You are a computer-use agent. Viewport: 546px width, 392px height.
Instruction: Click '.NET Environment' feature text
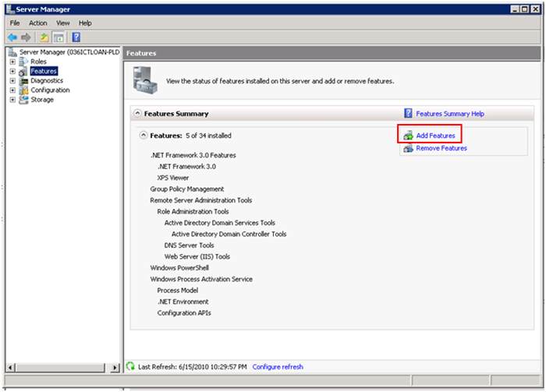(x=183, y=302)
